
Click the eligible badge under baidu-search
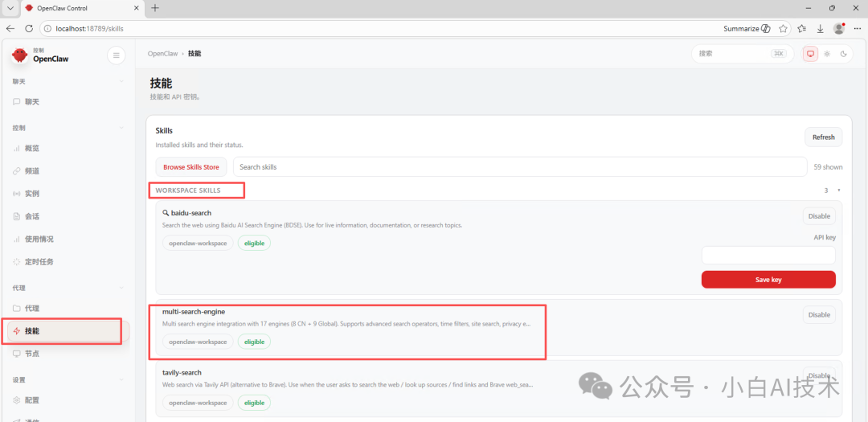click(254, 243)
